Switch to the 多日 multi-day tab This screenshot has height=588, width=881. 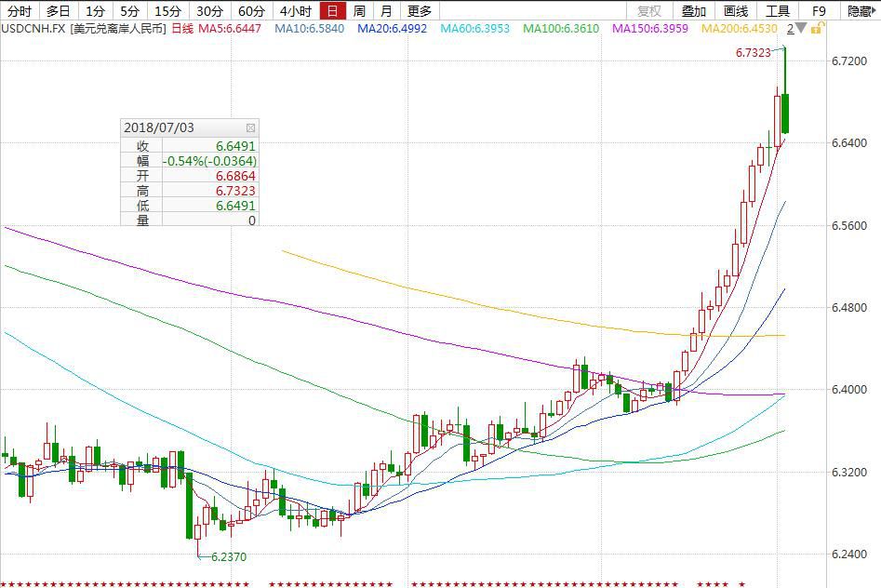tap(58, 11)
